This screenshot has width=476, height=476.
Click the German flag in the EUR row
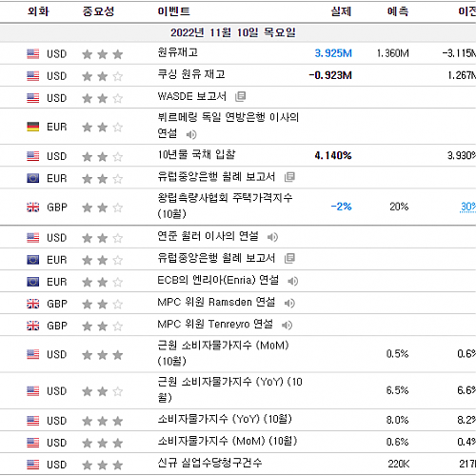tap(33, 127)
